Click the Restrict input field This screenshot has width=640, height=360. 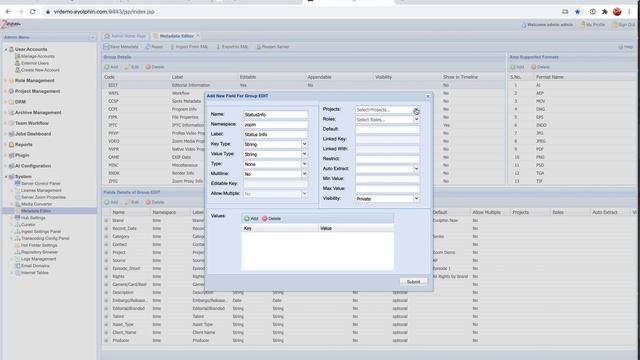[x=387, y=159]
